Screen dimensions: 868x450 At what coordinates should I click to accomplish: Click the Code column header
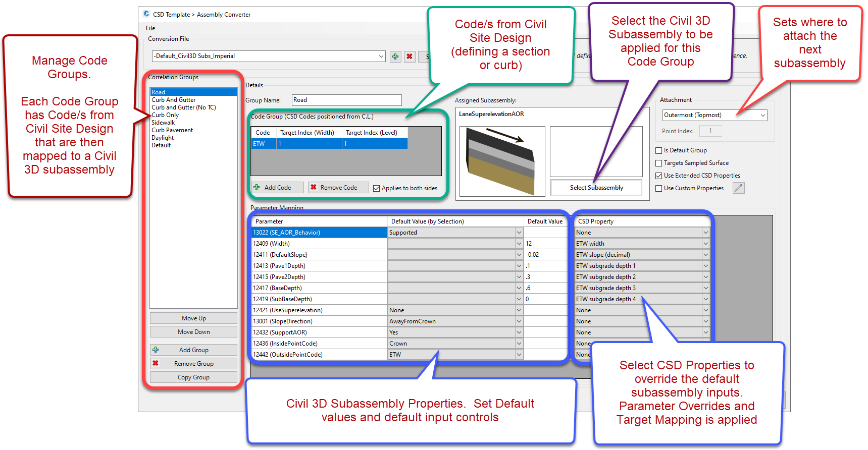pyautogui.click(x=264, y=133)
